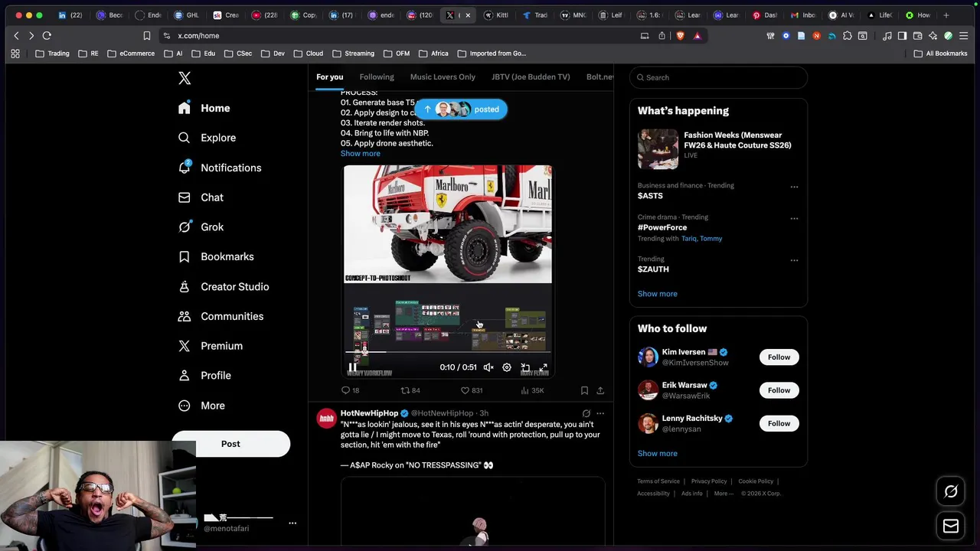Switch to JBTV (Joe Budden TV) tab
This screenshot has width=980, height=551.
531,77
